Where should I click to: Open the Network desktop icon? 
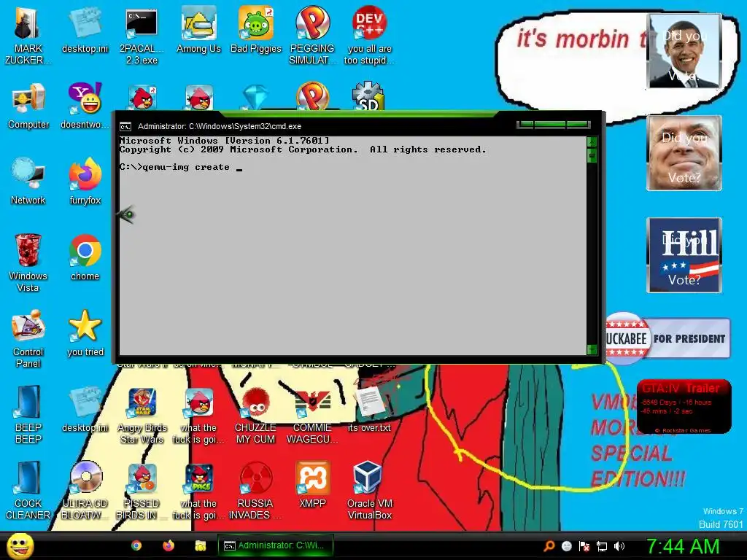point(28,182)
